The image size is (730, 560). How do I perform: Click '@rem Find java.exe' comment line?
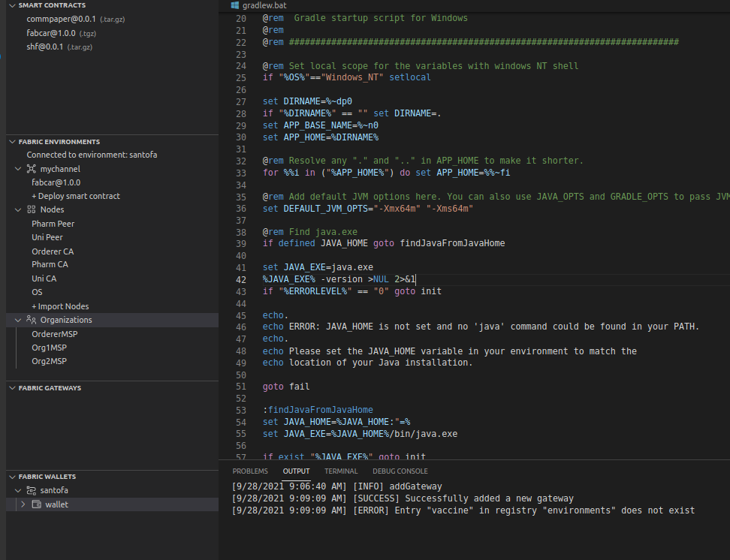[x=310, y=231]
